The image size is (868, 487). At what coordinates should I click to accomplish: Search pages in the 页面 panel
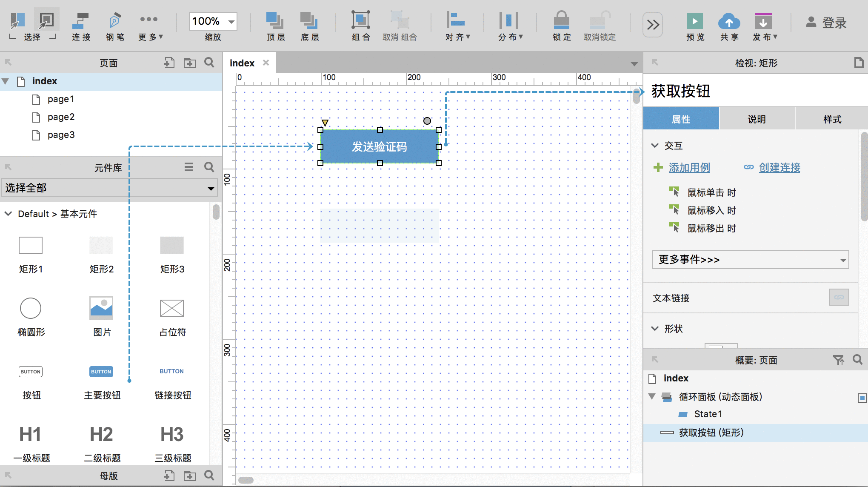coord(209,63)
